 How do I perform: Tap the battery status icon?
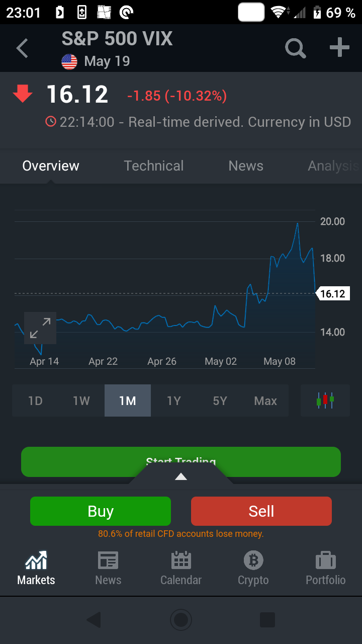click(x=317, y=13)
